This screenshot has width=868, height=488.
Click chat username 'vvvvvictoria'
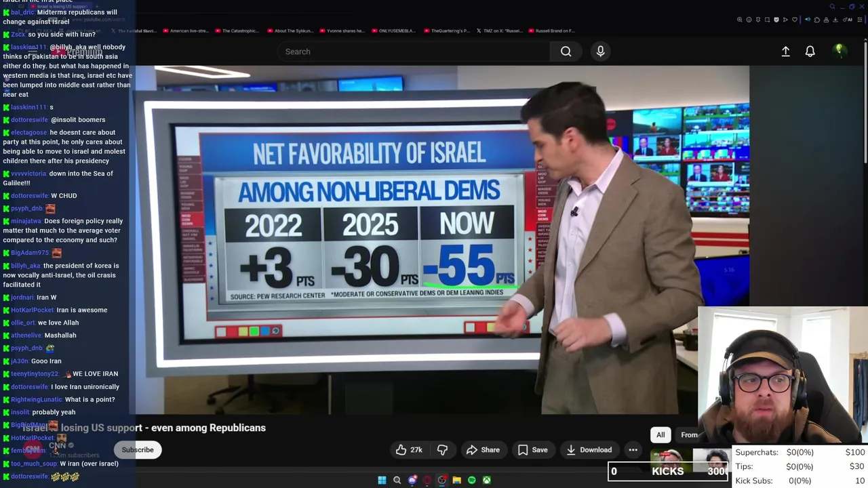tap(28, 174)
